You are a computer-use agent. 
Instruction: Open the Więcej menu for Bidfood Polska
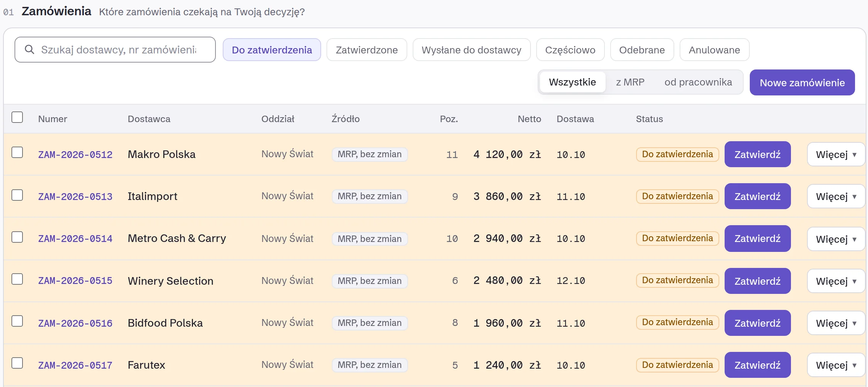[836, 323]
